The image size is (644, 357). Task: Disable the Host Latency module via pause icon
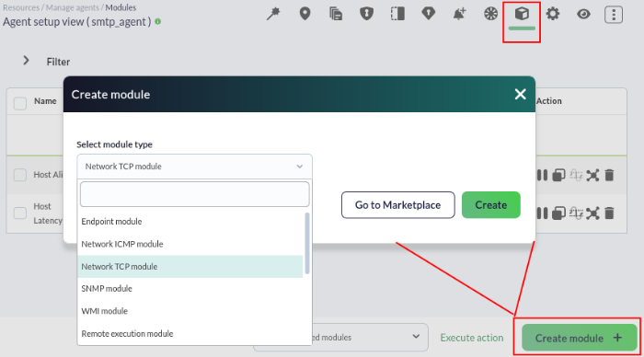(x=542, y=213)
